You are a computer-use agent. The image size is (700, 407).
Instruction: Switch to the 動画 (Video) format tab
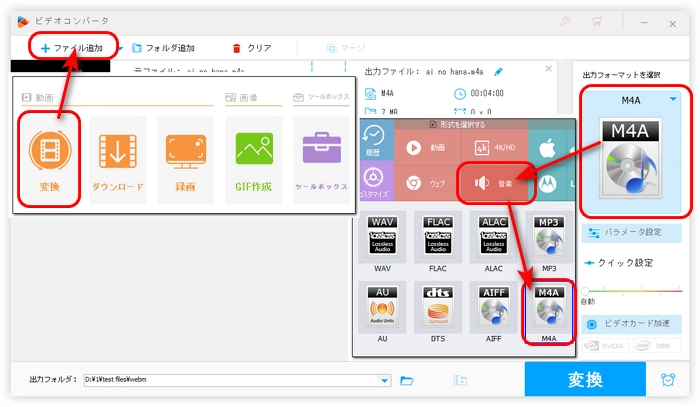(426, 148)
